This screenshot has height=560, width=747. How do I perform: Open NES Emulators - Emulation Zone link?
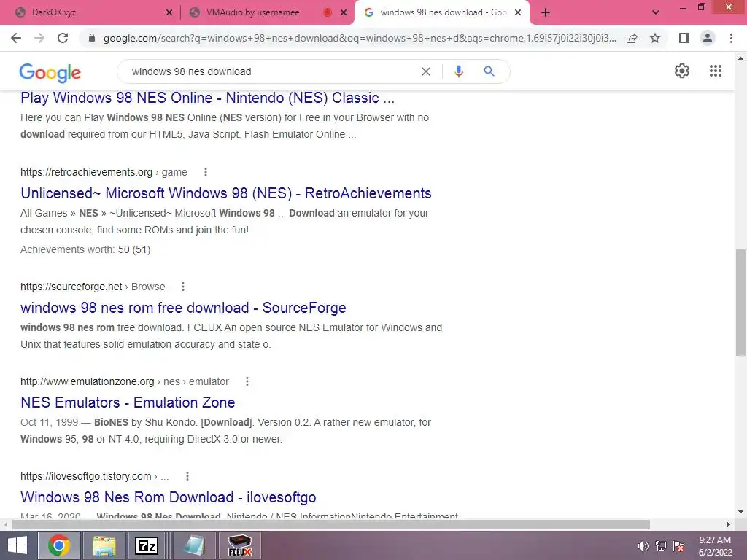(128, 402)
